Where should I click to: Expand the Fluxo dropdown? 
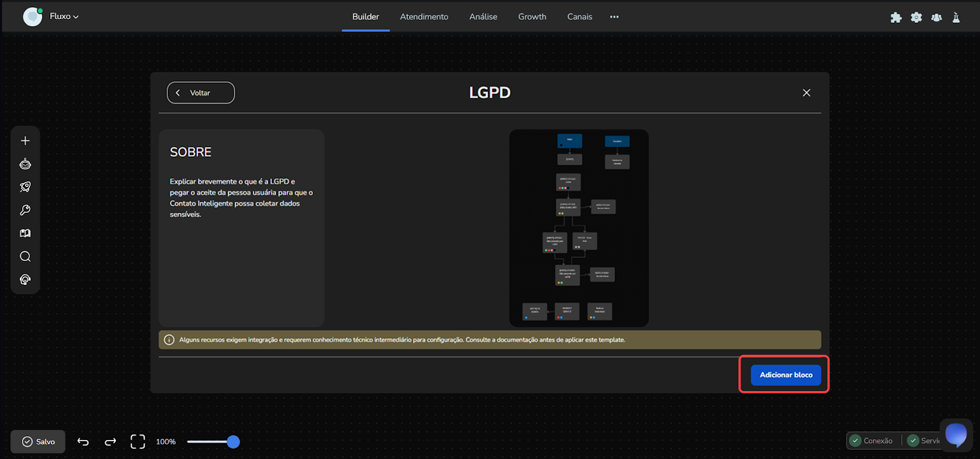pos(64,17)
